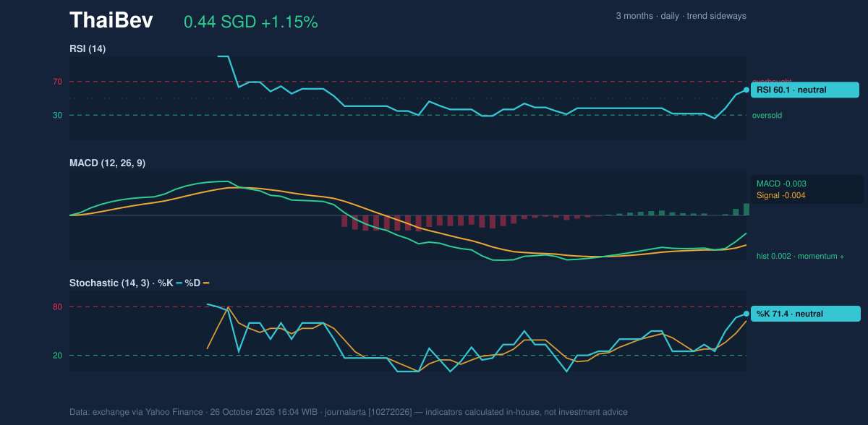Click the ThaiBev stock title

[x=111, y=20]
